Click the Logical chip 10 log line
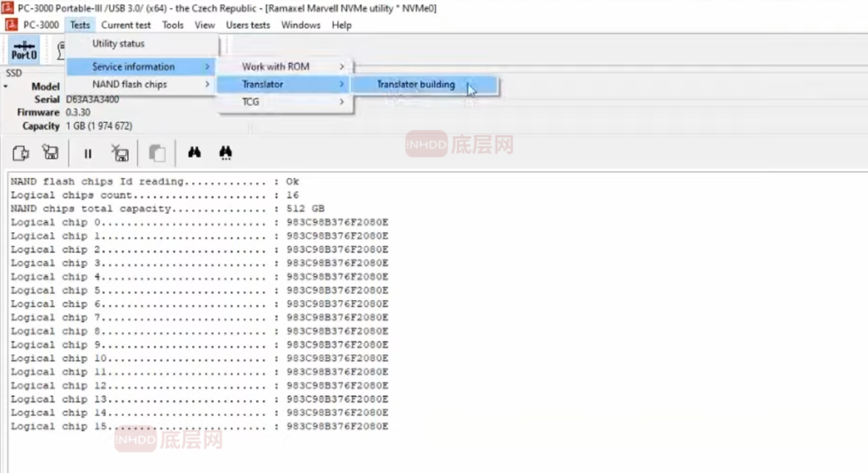Viewport: 868px width, 473px height. click(x=199, y=359)
